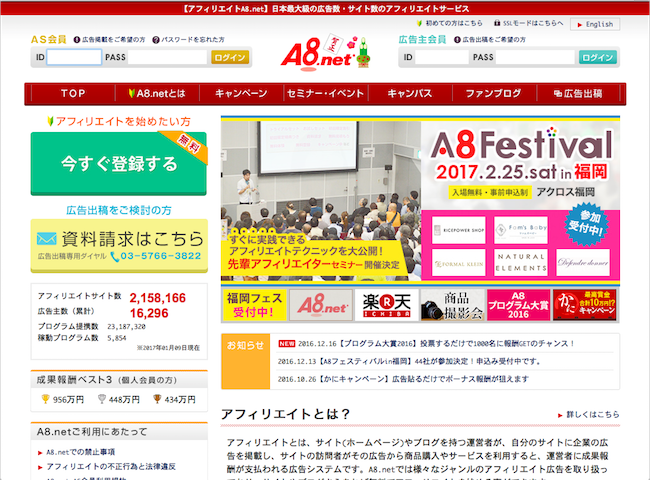Click the green 今すぐ登録する button
This screenshot has width=650, height=480.
tap(119, 163)
